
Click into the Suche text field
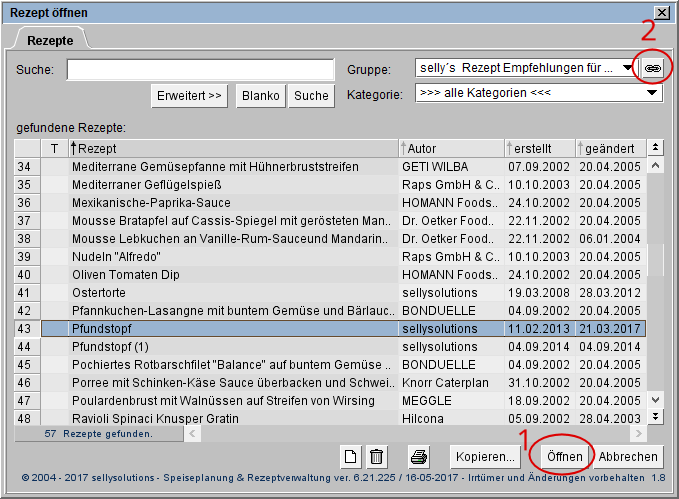200,69
